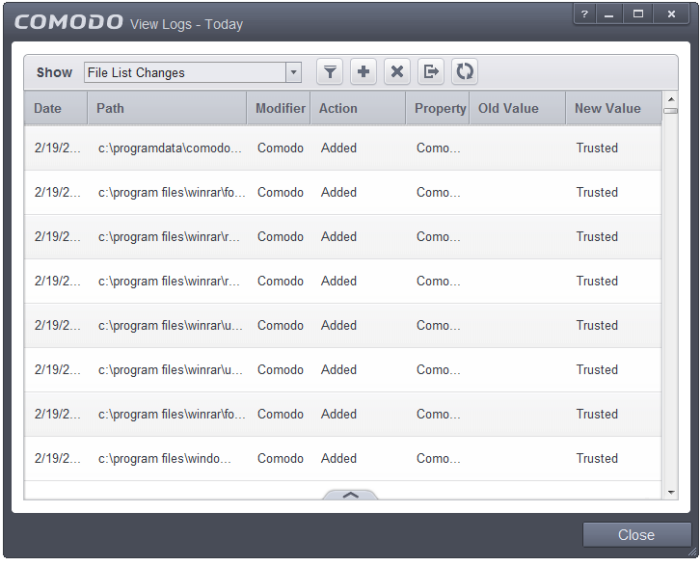Click date cell of programdata\comodo row

(x=58, y=148)
